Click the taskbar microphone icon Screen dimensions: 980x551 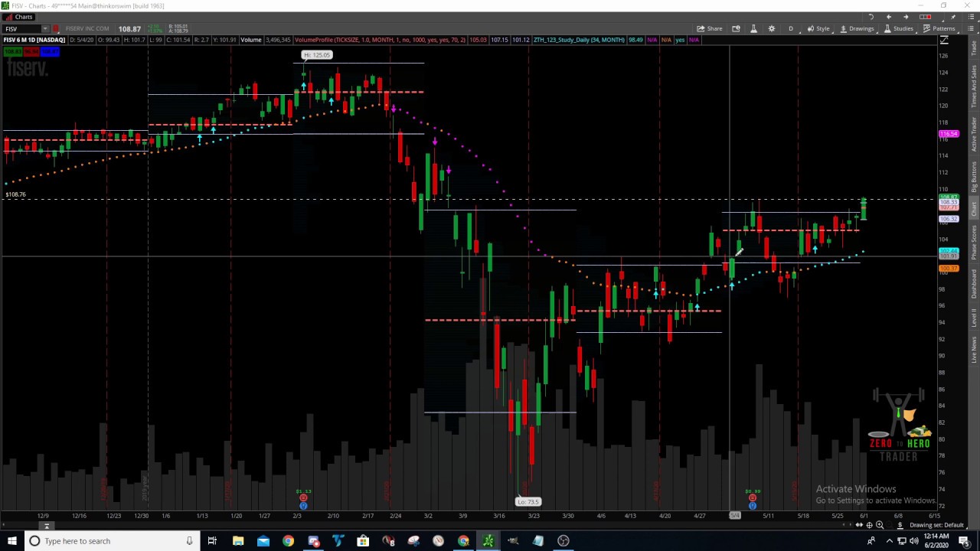tap(189, 541)
